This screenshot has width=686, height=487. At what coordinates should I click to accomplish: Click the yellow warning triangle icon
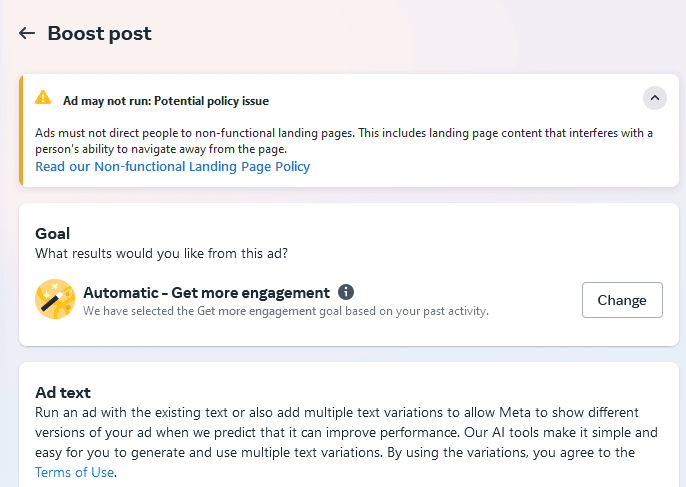43,97
